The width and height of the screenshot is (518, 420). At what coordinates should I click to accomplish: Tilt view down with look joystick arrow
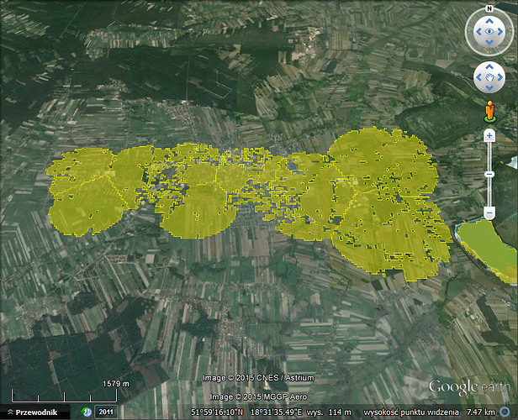(489, 42)
